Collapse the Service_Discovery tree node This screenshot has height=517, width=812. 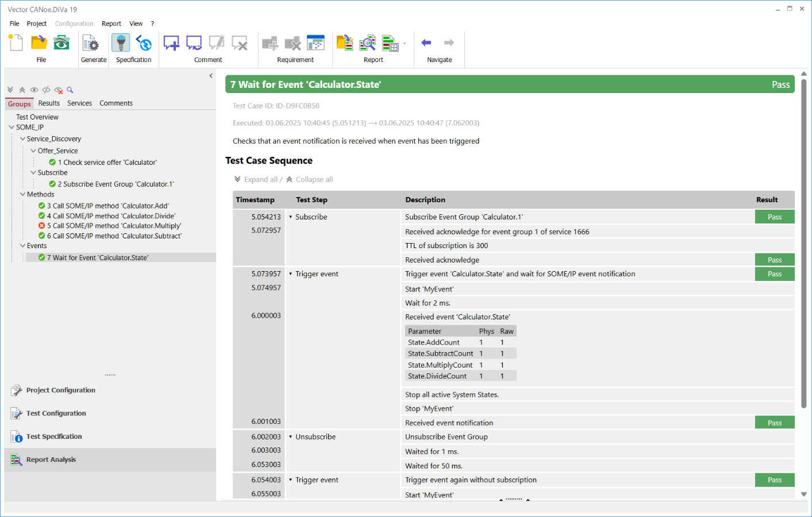coord(22,139)
